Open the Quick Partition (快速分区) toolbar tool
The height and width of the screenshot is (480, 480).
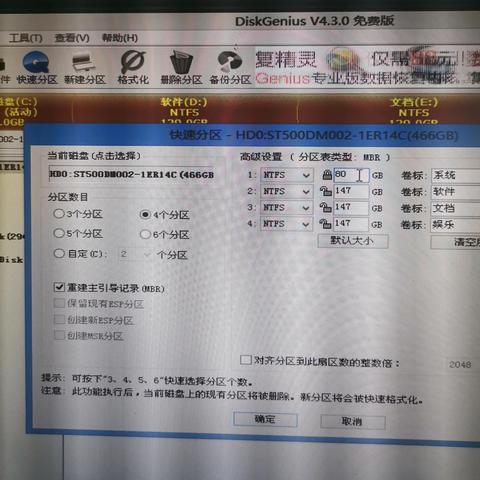click(36, 68)
